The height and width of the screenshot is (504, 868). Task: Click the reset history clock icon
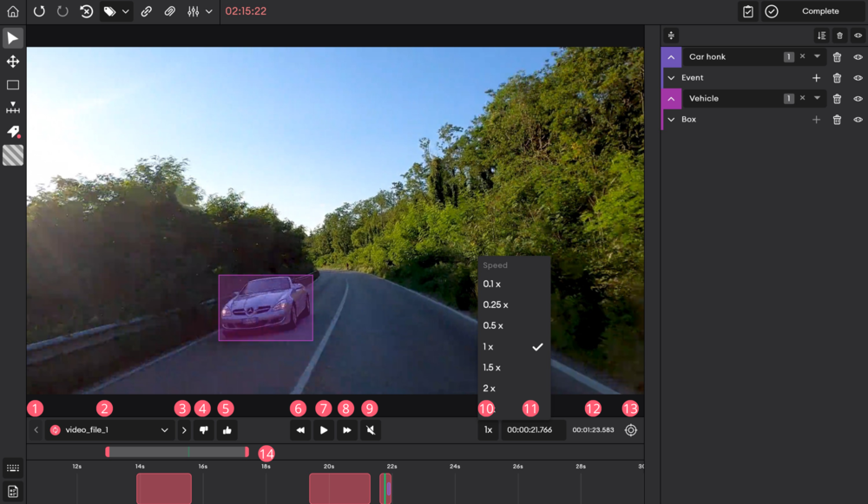pyautogui.click(x=86, y=11)
